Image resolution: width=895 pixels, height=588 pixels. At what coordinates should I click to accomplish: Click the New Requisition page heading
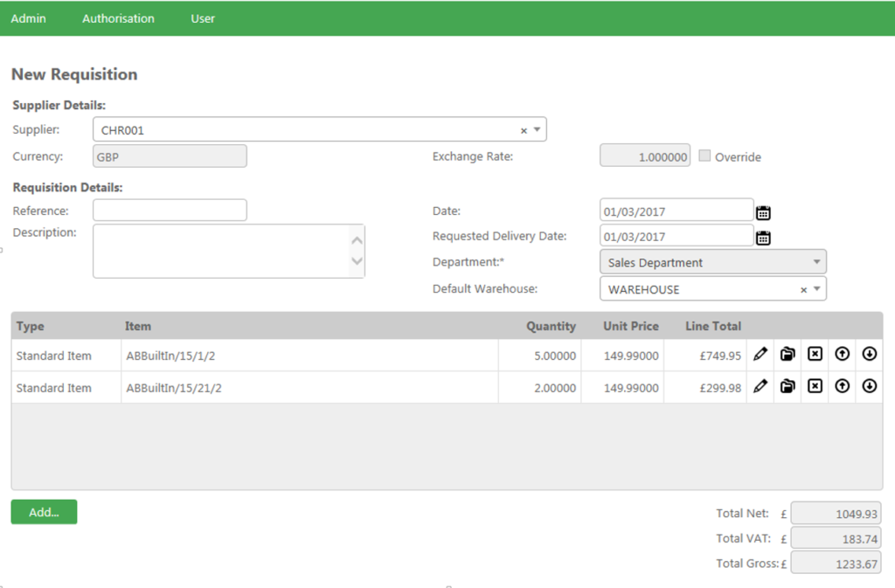tap(74, 74)
